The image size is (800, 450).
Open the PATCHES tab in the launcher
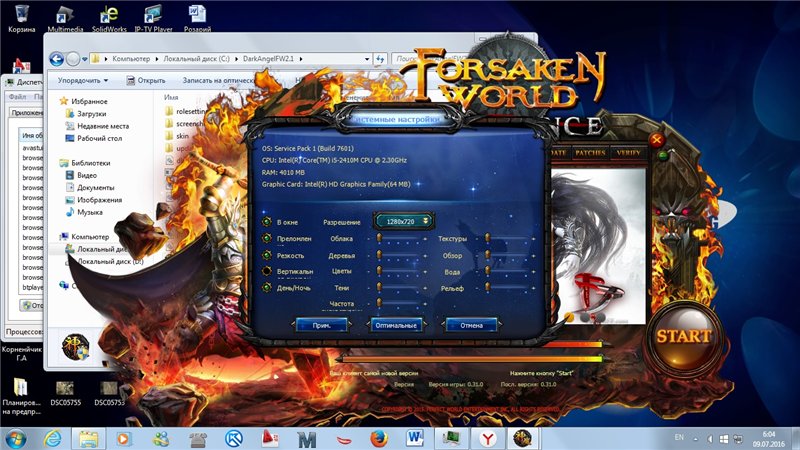pos(590,153)
